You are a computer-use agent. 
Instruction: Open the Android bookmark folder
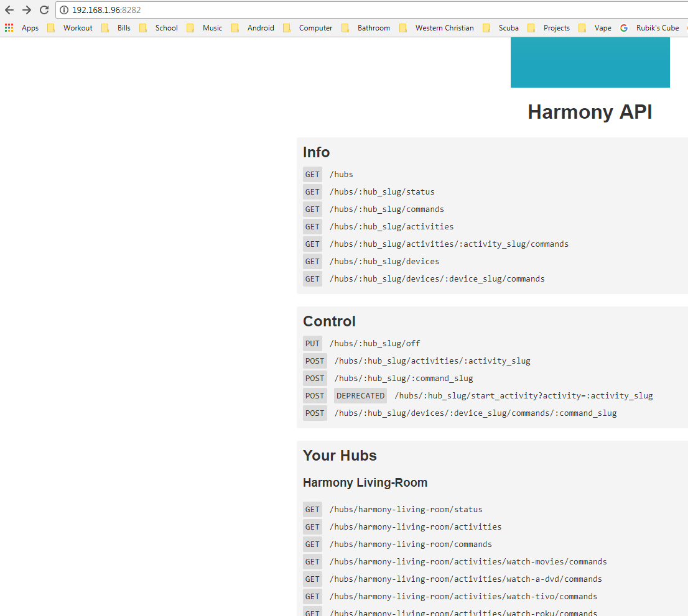(x=253, y=27)
